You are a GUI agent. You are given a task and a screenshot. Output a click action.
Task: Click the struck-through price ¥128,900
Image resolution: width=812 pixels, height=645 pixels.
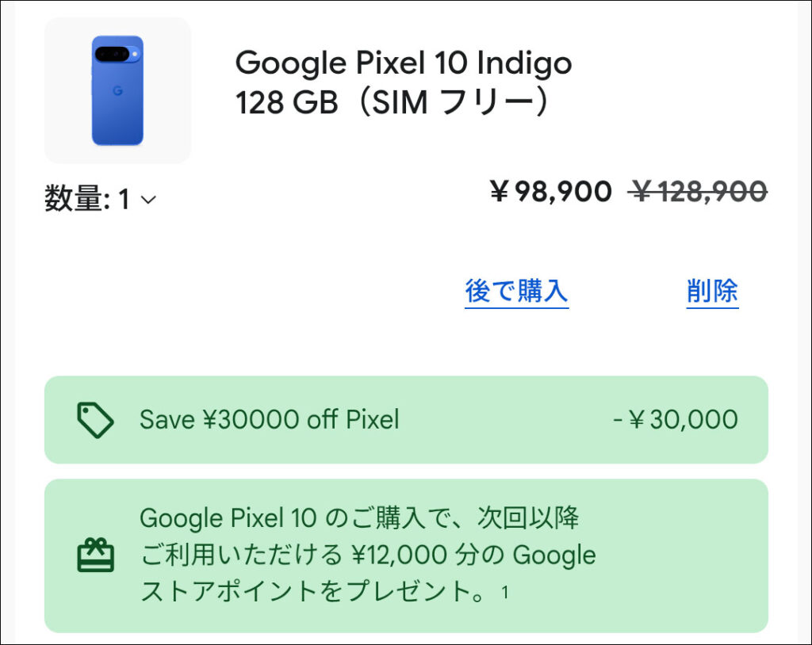[x=698, y=192]
